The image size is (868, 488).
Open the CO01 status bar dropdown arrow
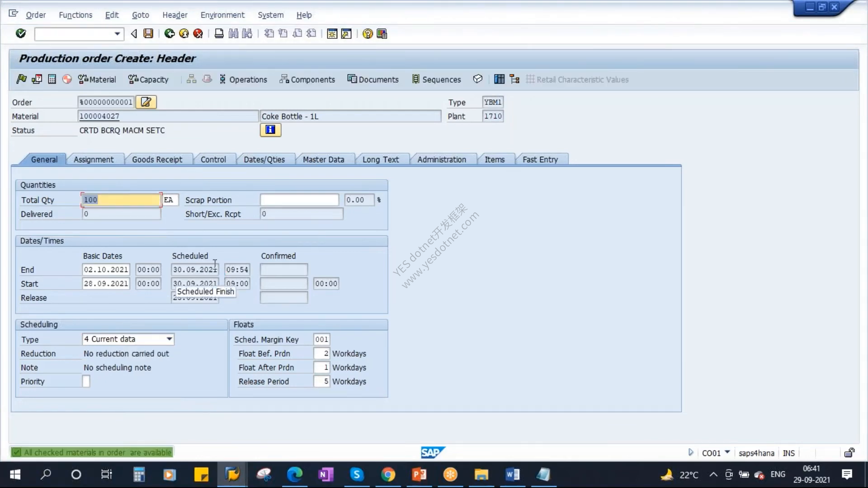coord(727,452)
